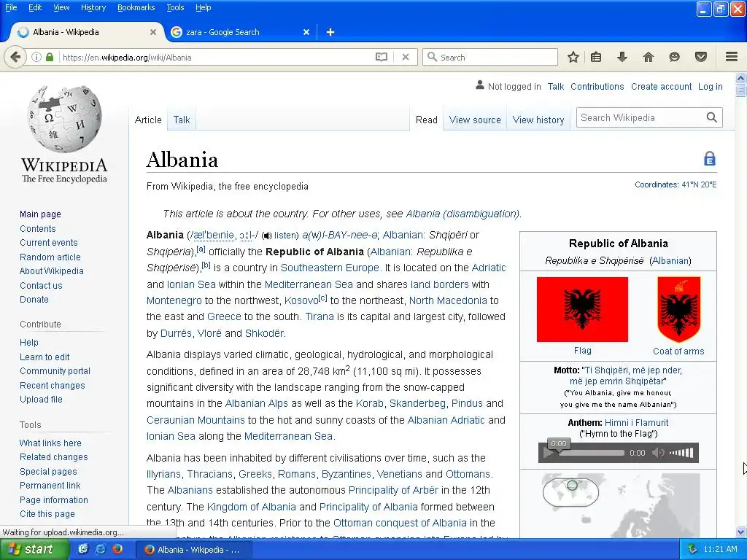Open the Contributions link
The image size is (747, 560).
pos(597,87)
